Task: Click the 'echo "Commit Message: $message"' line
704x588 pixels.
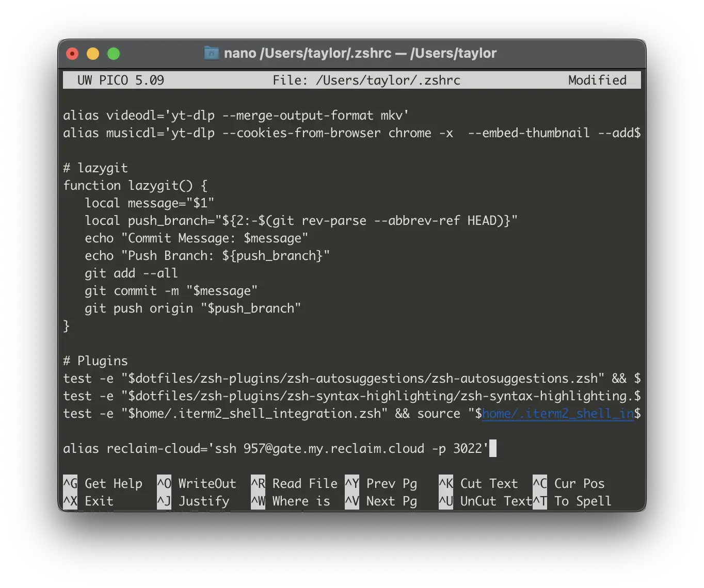Action: tap(197, 238)
